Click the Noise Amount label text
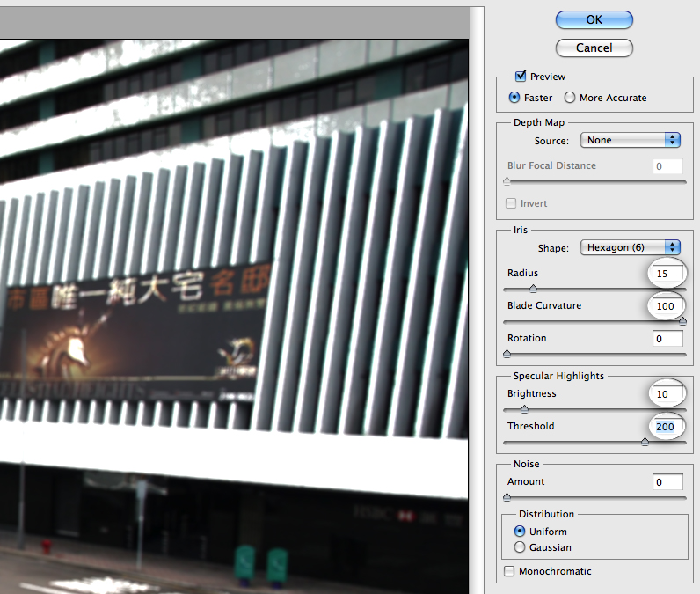 click(526, 481)
